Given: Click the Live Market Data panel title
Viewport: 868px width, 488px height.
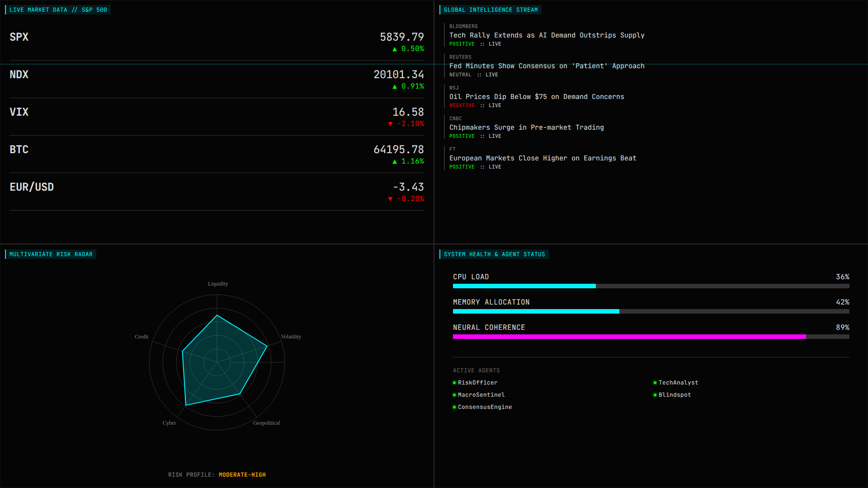Looking at the screenshot, I should 58,10.
